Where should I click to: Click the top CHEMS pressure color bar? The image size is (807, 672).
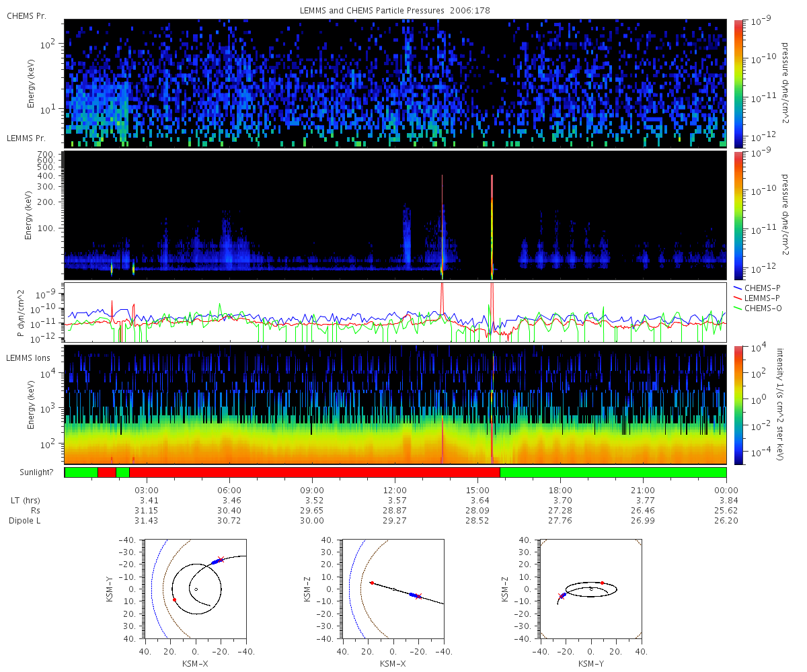738,83
